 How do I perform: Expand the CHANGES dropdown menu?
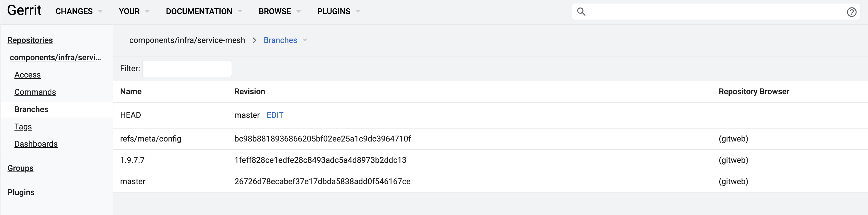(79, 12)
